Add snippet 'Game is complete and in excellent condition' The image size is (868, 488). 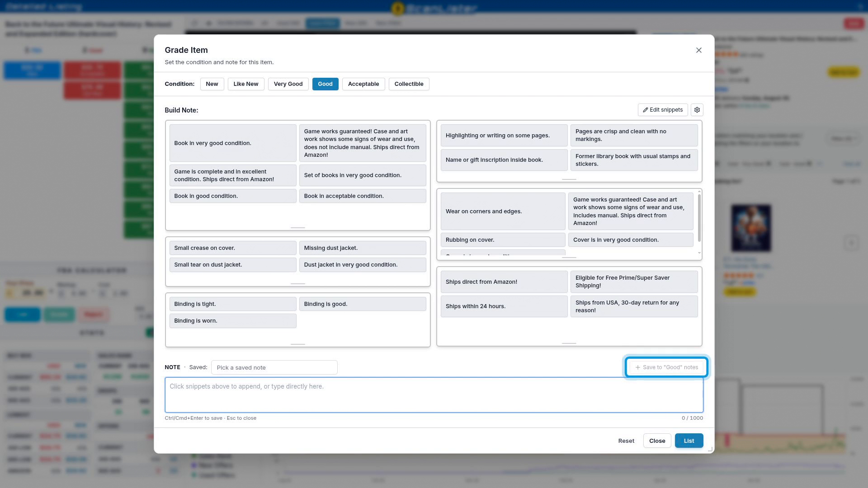click(x=233, y=175)
